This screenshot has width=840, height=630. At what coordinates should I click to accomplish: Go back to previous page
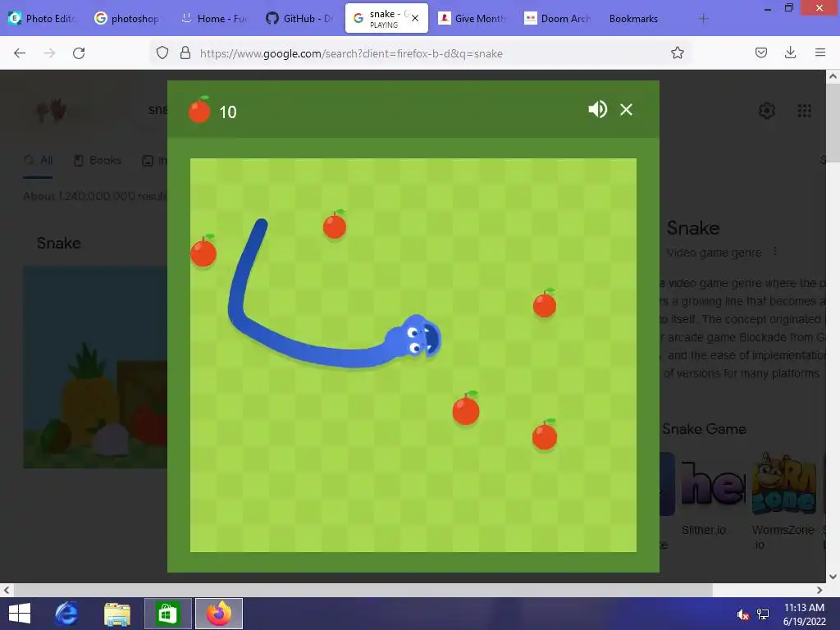20,53
